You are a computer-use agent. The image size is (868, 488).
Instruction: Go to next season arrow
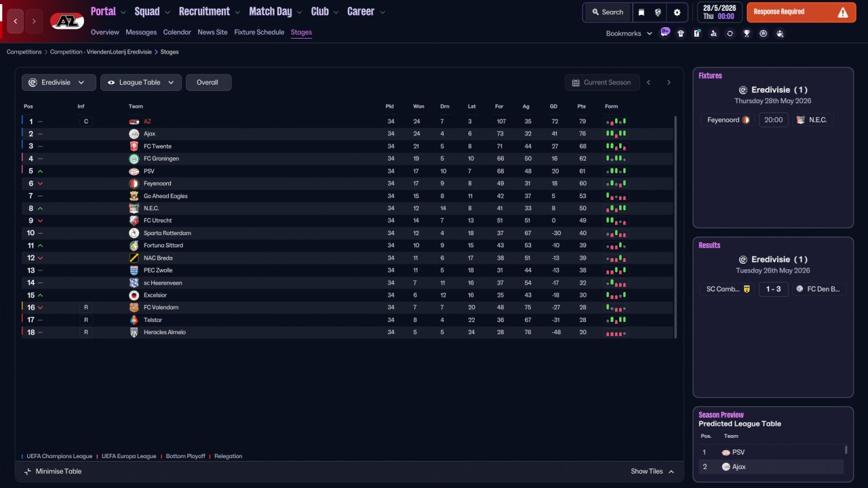pyautogui.click(x=669, y=83)
